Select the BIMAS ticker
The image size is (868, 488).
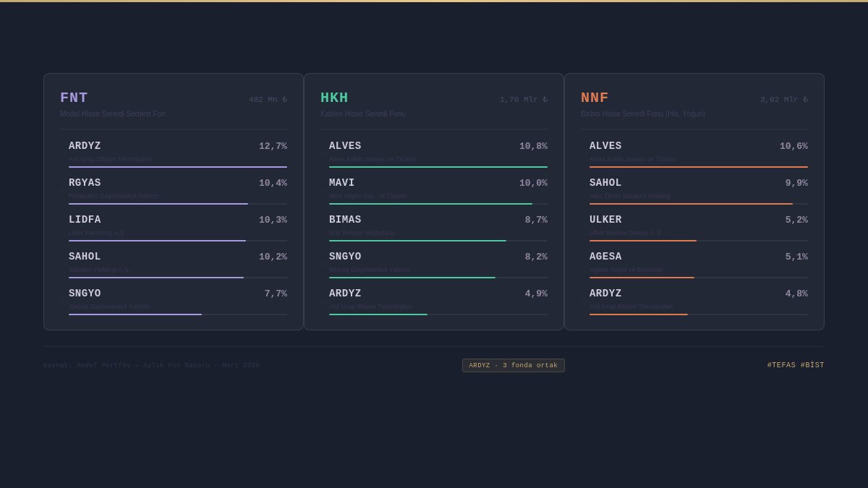pos(345,220)
